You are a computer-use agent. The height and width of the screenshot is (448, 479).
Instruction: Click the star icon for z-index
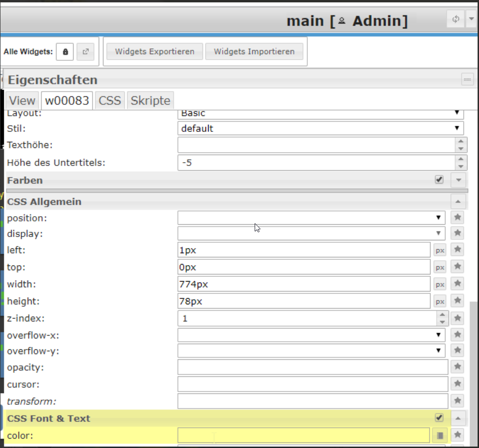coord(457,318)
